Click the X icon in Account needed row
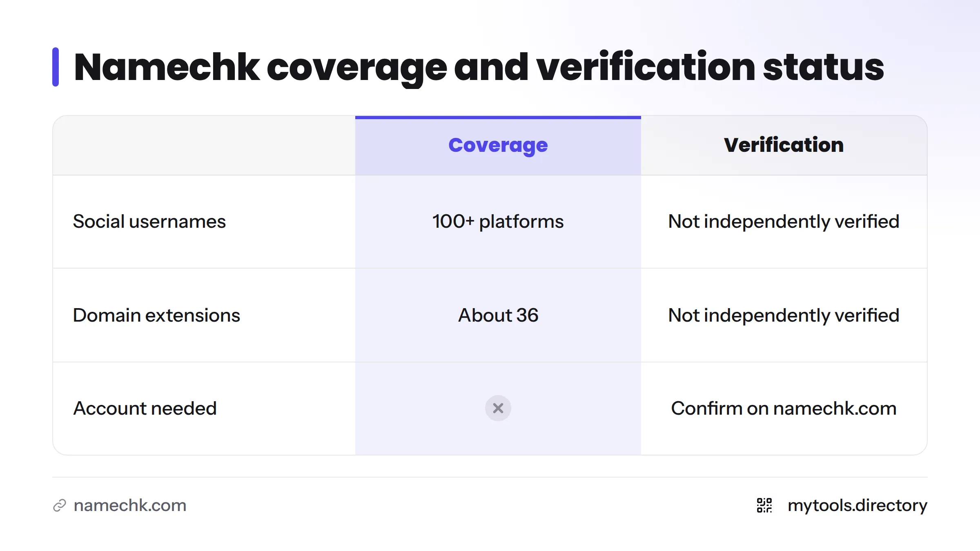 point(498,408)
